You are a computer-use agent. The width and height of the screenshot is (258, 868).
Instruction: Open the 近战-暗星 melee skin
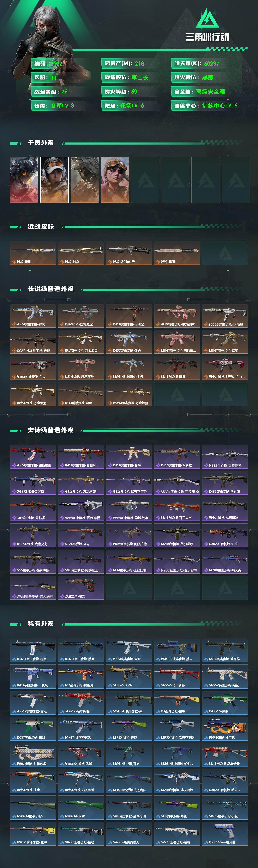click(x=33, y=253)
